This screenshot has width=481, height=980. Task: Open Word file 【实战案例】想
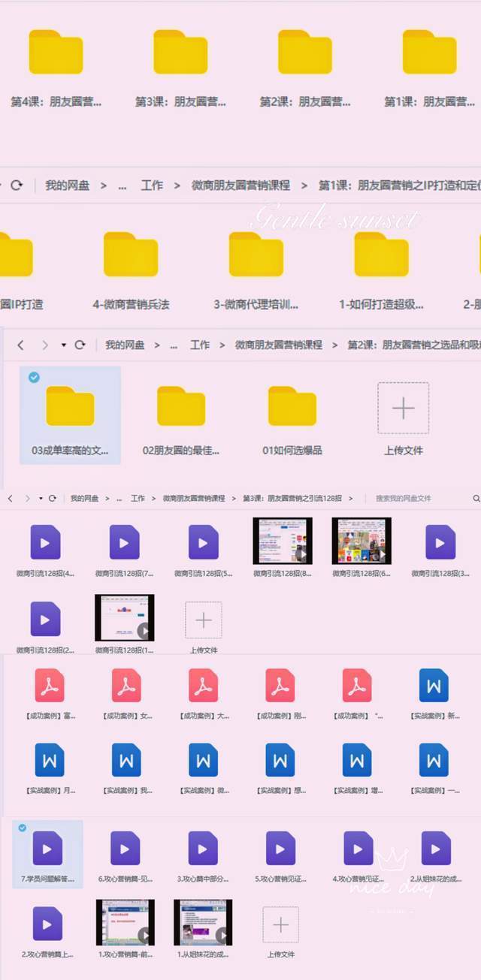(x=280, y=760)
